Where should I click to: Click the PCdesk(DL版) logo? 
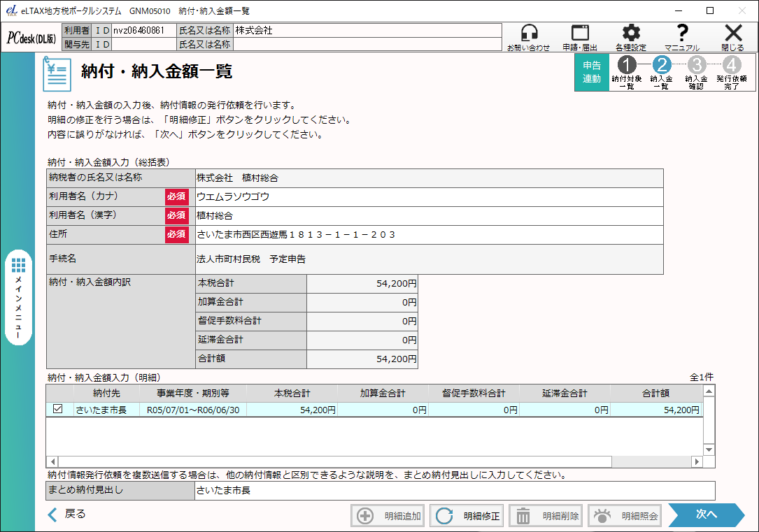(x=31, y=38)
